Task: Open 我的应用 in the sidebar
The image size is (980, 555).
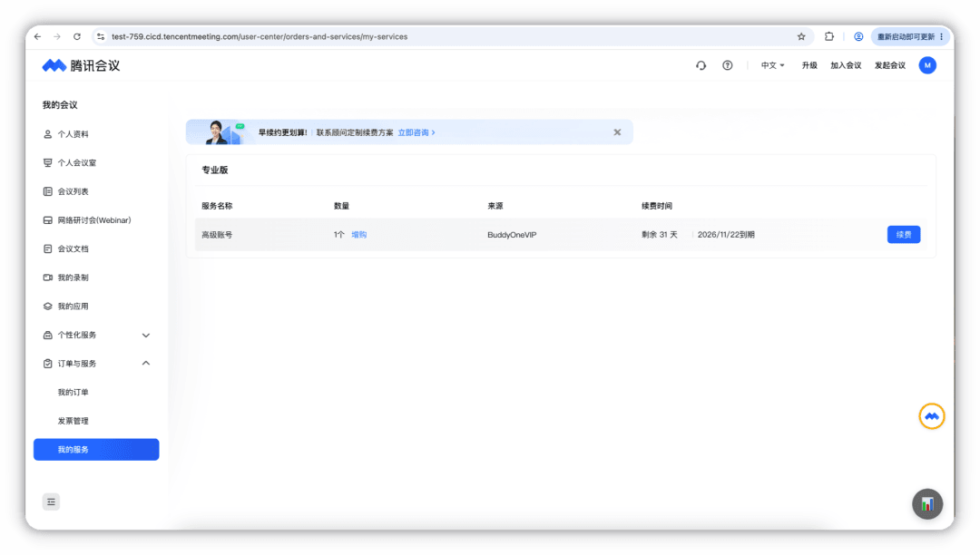Action: click(96, 307)
